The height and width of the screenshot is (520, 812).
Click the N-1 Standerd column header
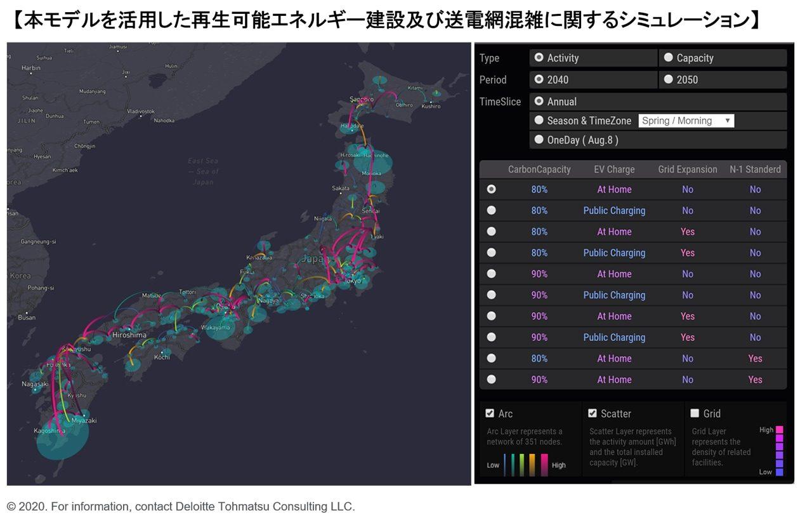coord(755,170)
